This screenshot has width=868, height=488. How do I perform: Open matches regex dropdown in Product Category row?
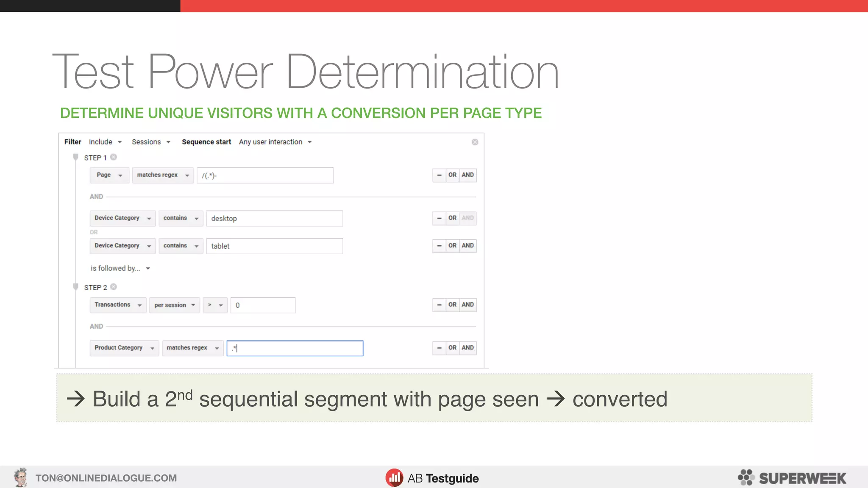(192, 348)
